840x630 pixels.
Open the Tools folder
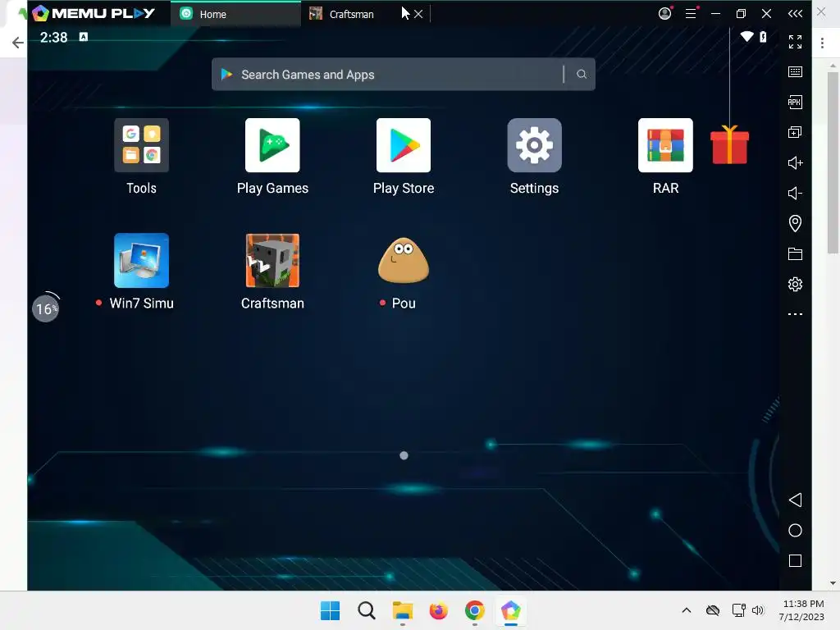(x=141, y=145)
